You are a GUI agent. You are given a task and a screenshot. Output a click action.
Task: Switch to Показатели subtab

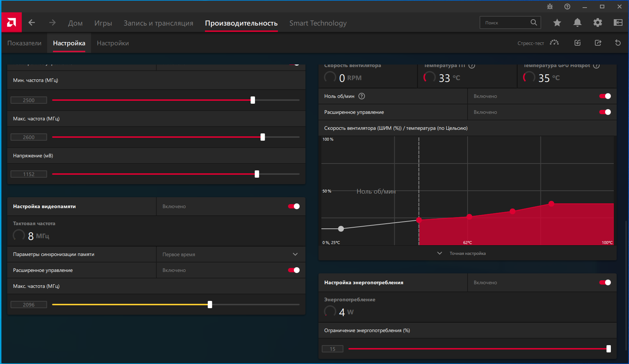pos(24,43)
